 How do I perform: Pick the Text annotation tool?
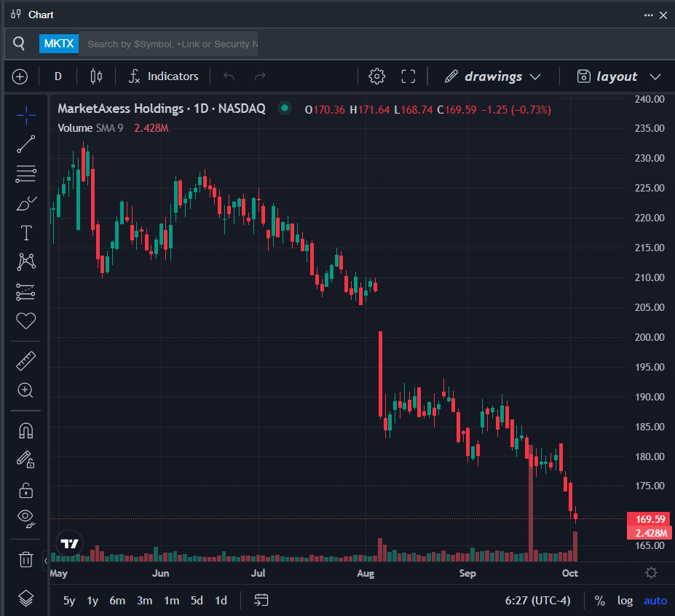coord(26,233)
